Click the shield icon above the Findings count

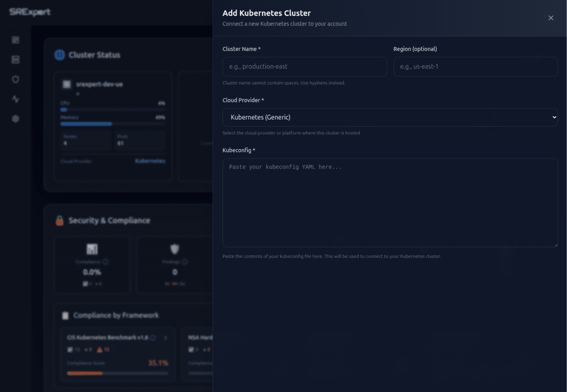tap(175, 249)
